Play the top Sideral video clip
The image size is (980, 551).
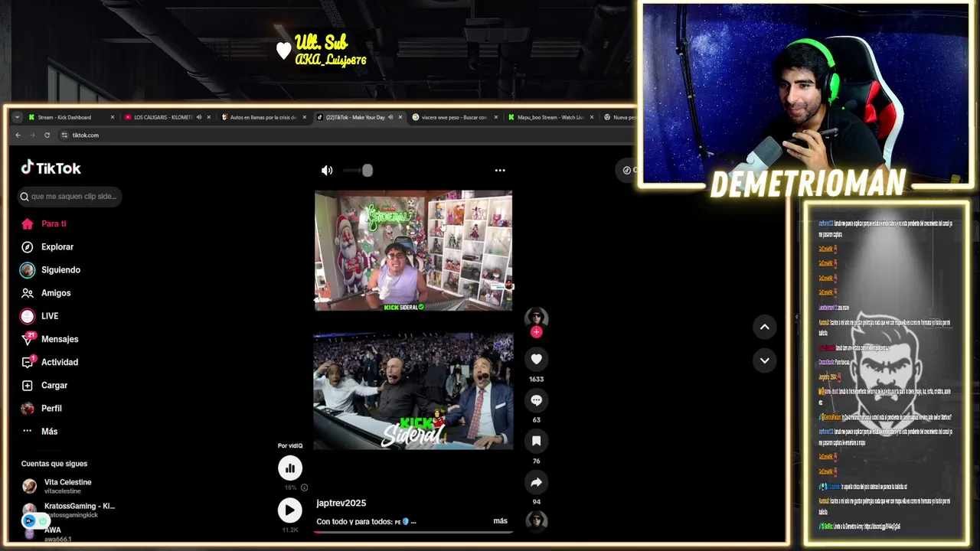pyautogui.click(x=413, y=250)
